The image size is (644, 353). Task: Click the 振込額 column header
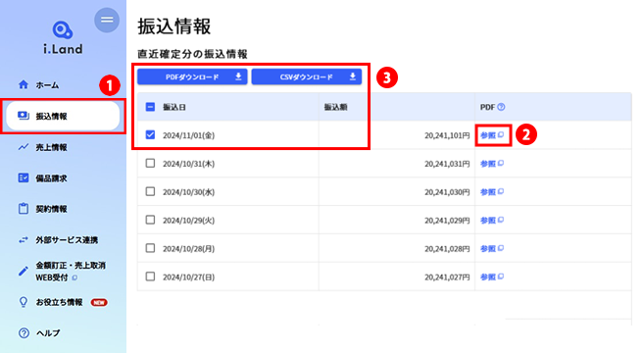[x=335, y=107]
